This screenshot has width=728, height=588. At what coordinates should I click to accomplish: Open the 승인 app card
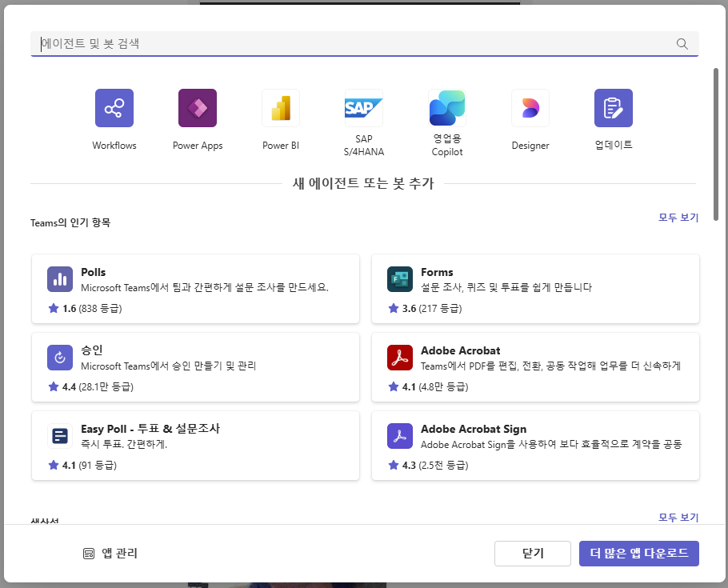click(x=195, y=367)
